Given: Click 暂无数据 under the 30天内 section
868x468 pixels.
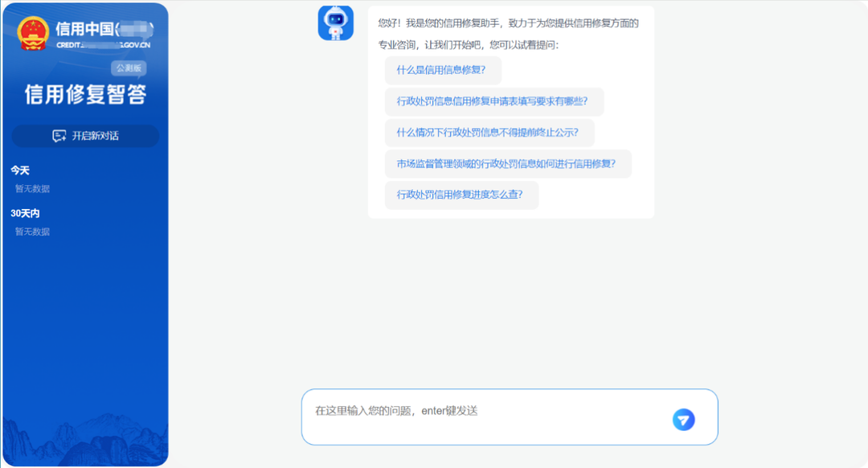Looking at the screenshot, I should [32, 232].
